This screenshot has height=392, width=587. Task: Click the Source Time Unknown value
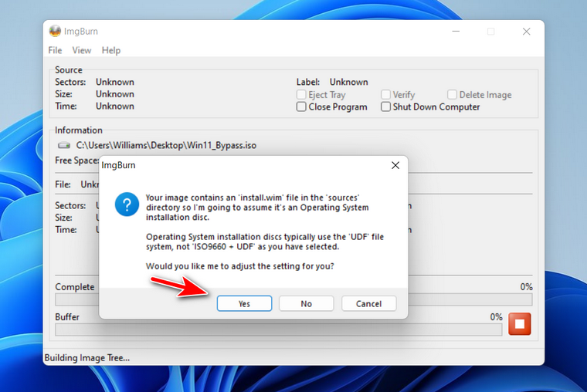115,106
